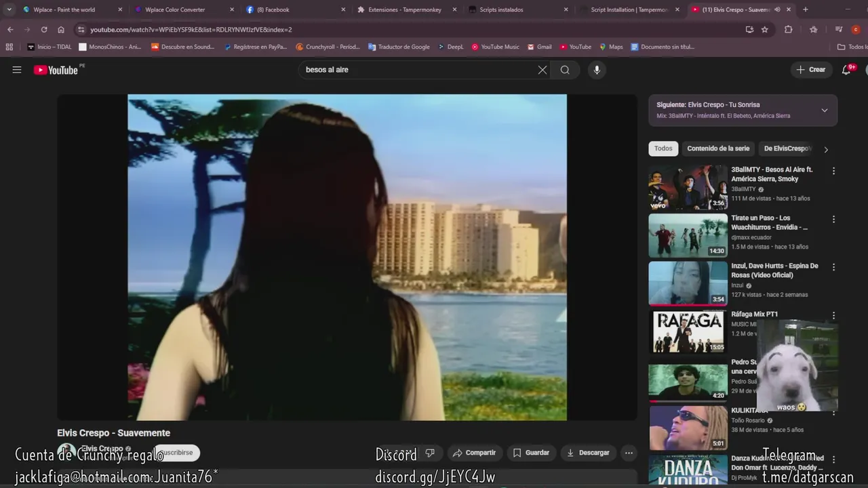Switch to the Script Installation tab
Image resolution: width=868 pixels, height=488 pixels.
pos(629,9)
